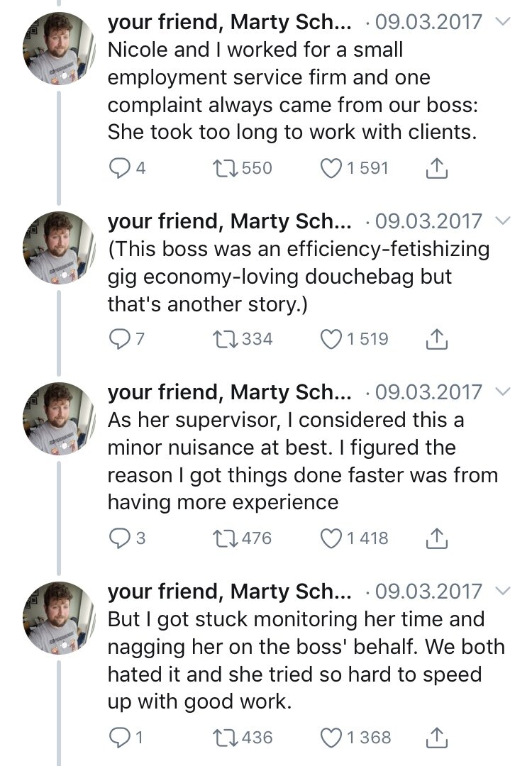Retweet the tweet with 334 retweets

(x=225, y=339)
